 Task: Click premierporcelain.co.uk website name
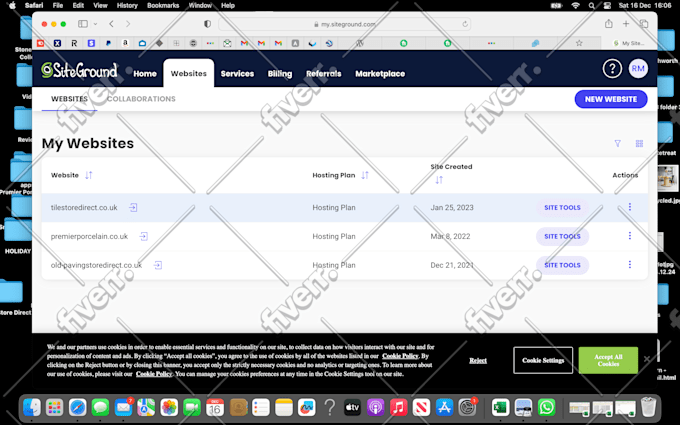[89, 236]
